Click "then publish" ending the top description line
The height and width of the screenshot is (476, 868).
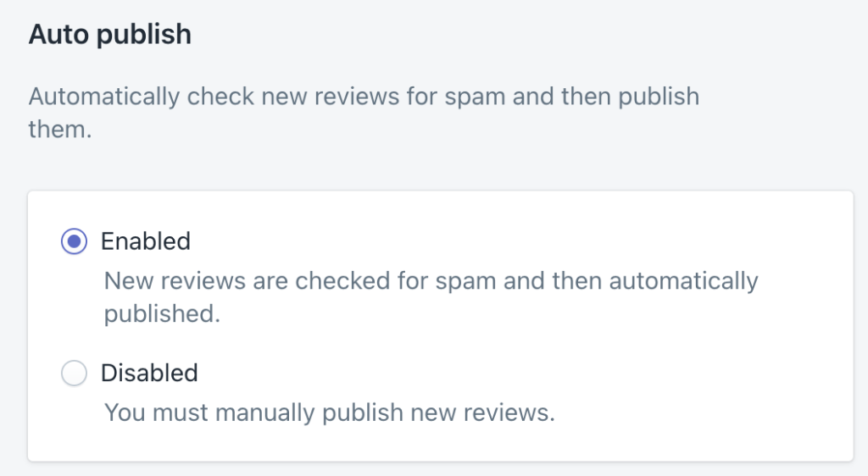[630, 97]
